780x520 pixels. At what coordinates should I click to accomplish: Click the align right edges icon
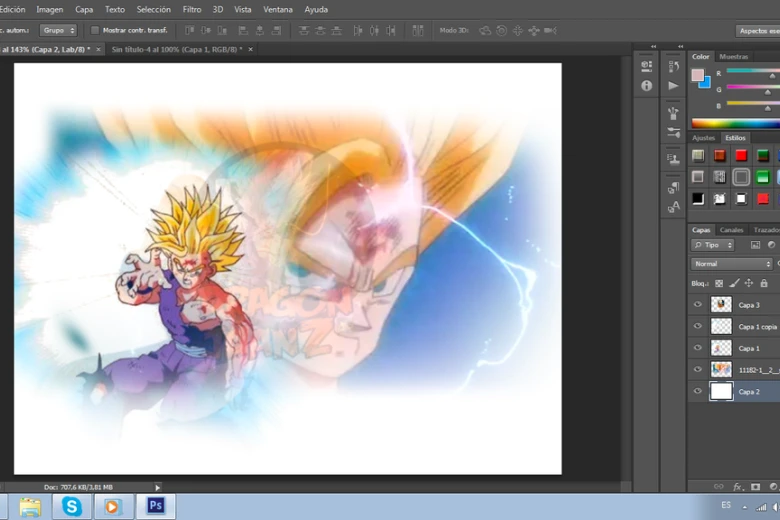[277, 30]
